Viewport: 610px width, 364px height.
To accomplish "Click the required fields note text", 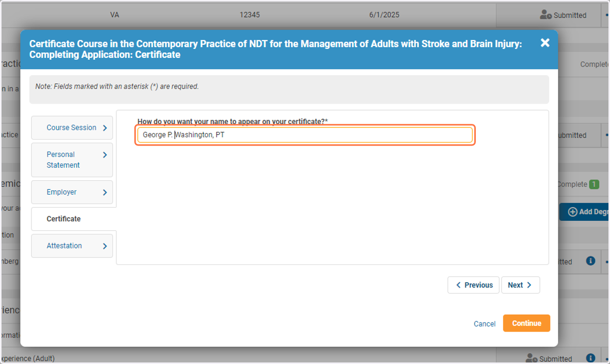I will point(117,86).
